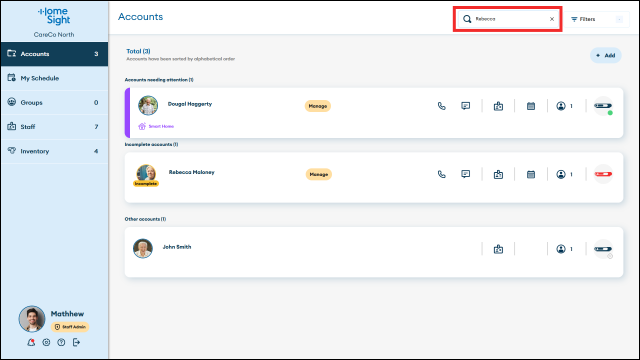Click the CareCo North organization label
Viewport: 640px width, 360px height.
[x=54, y=35]
